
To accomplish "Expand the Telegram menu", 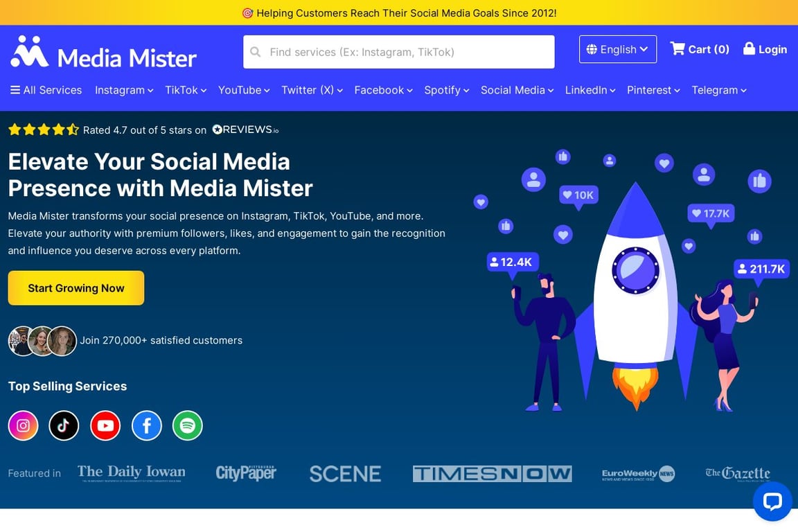I will pos(719,90).
